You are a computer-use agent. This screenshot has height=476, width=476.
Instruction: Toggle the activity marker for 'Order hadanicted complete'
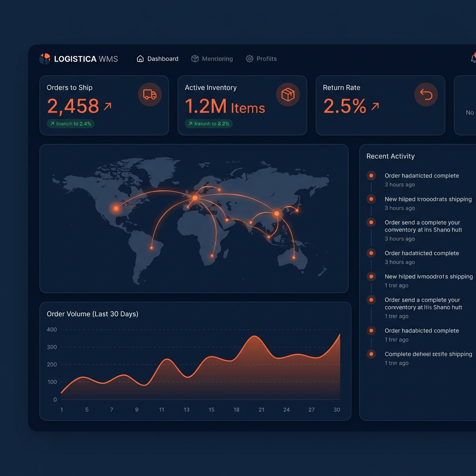371,176
